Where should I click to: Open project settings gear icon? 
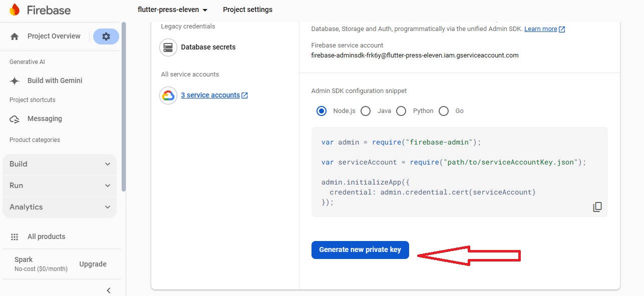click(106, 36)
